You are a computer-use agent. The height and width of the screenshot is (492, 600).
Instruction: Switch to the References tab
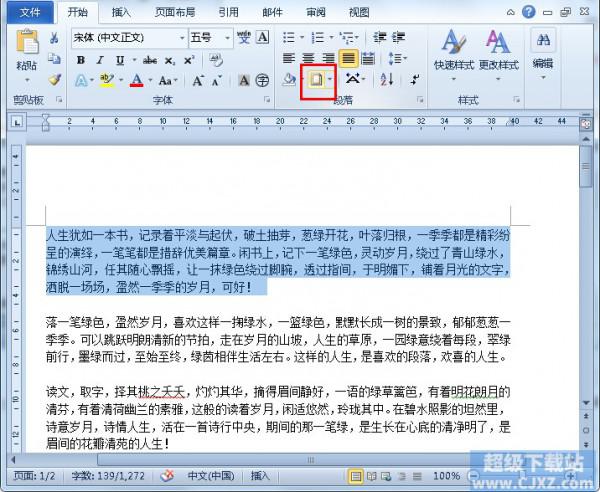229,13
